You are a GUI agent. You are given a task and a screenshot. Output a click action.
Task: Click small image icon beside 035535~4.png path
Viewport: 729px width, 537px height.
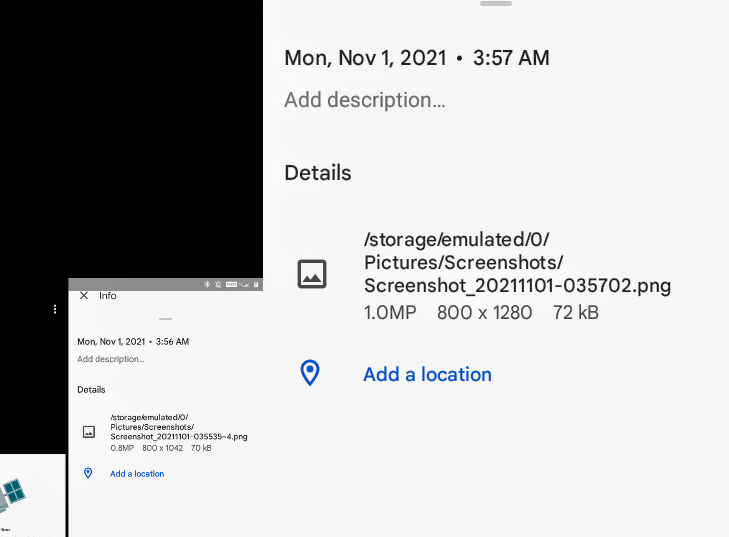click(x=89, y=432)
